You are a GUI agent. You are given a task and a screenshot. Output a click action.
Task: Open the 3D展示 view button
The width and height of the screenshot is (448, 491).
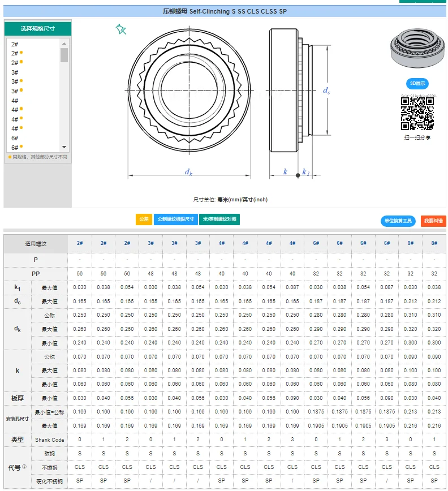click(417, 83)
